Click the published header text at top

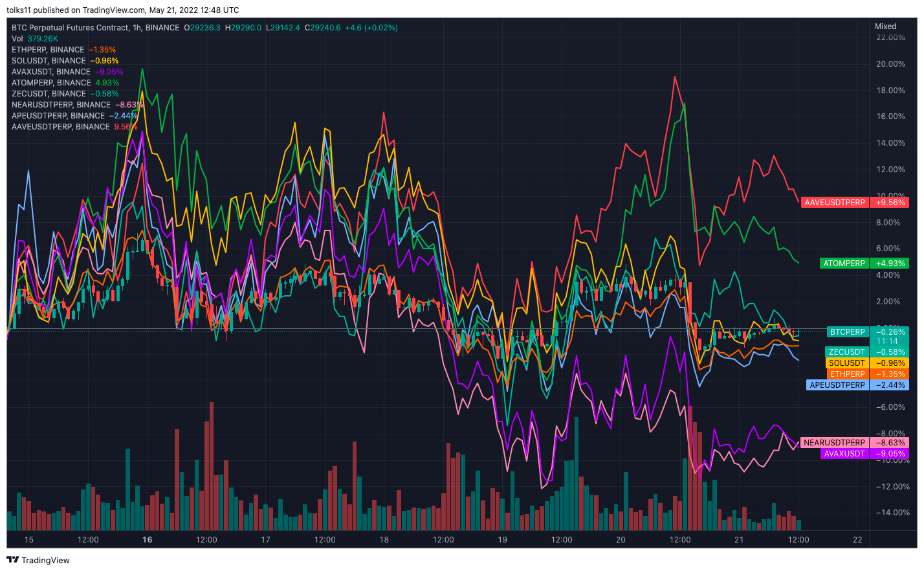(x=123, y=10)
